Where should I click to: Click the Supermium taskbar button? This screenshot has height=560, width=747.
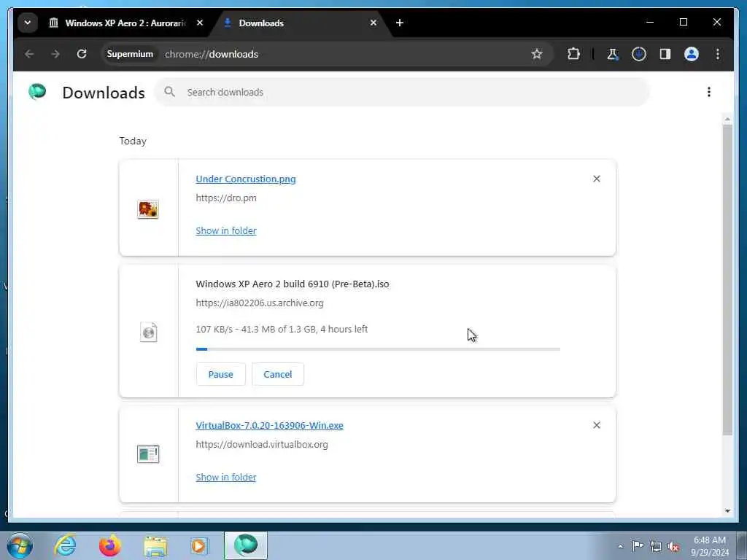point(246,545)
